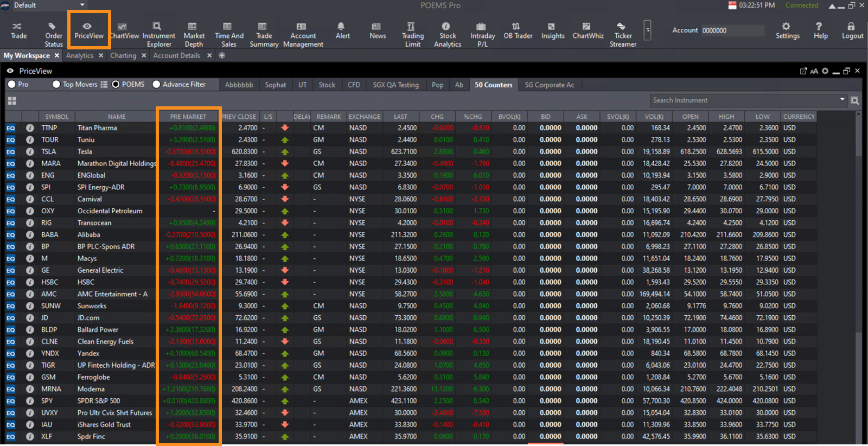Switch to the Charting tab

click(123, 55)
